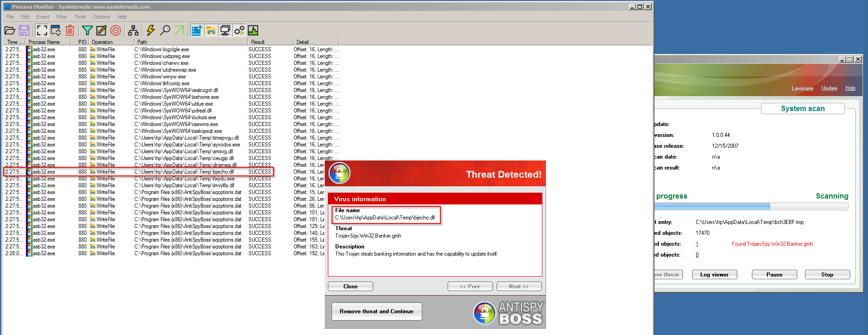The height and width of the screenshot is (335, 868).
Task: Toggle Show File System Activity icon
Action: pos(211,30)
